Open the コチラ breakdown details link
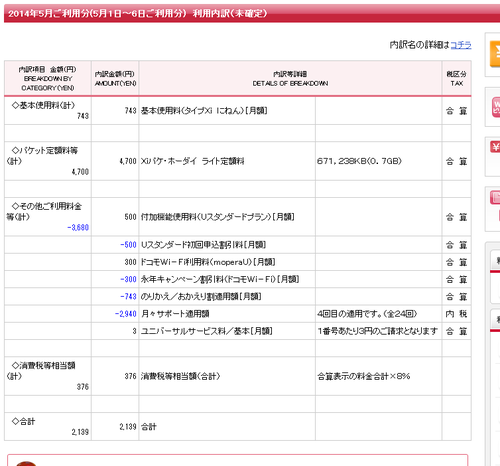The height and width of the screenshot is (466, 500). tap(461, 45)
